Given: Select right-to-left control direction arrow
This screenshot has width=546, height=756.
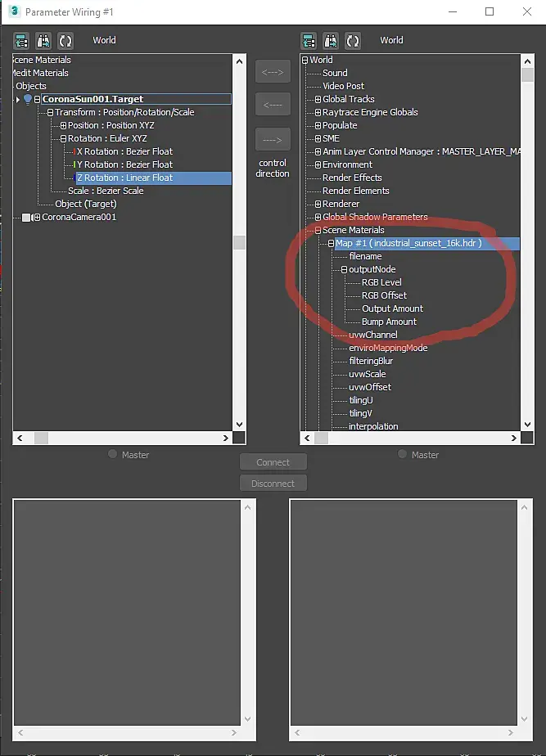Looking at the screenshot, I should pyautogui.click(x=273, y=104).
